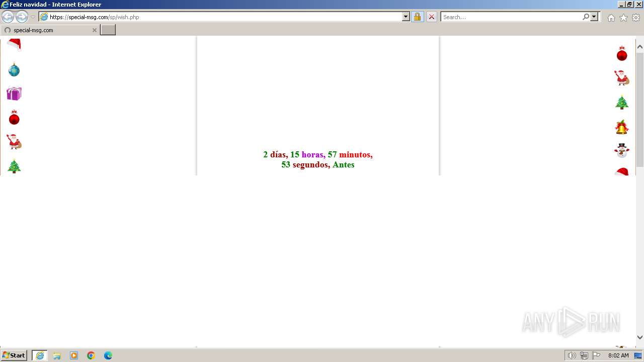Image resolution: width=644 pixels, height=362 pixels.
Task: Click the snowman image
Action: pyautogui.click(x=622, y=150)
